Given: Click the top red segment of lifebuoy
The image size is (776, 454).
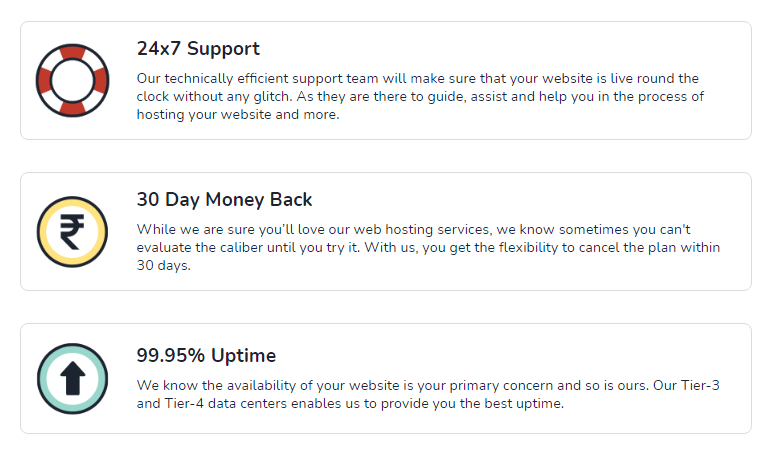Looking at the screenshot, I should click(x=72, y=51).
